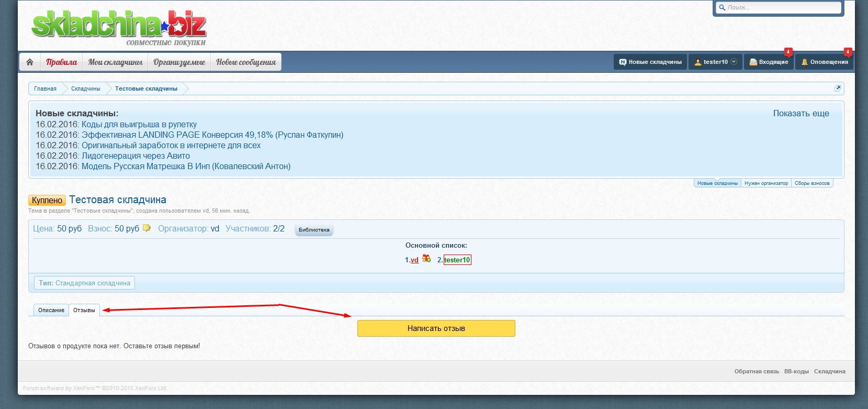The height and width of the screenshot is (409, 868).
Task: Select the Отзывы tab
Action: point(84,310)
